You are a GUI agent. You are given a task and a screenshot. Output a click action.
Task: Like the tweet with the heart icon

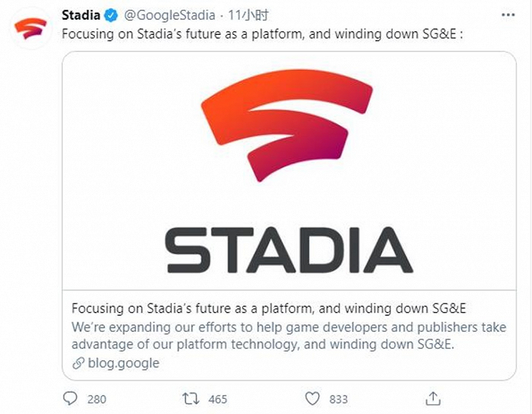tap(312, 398)
